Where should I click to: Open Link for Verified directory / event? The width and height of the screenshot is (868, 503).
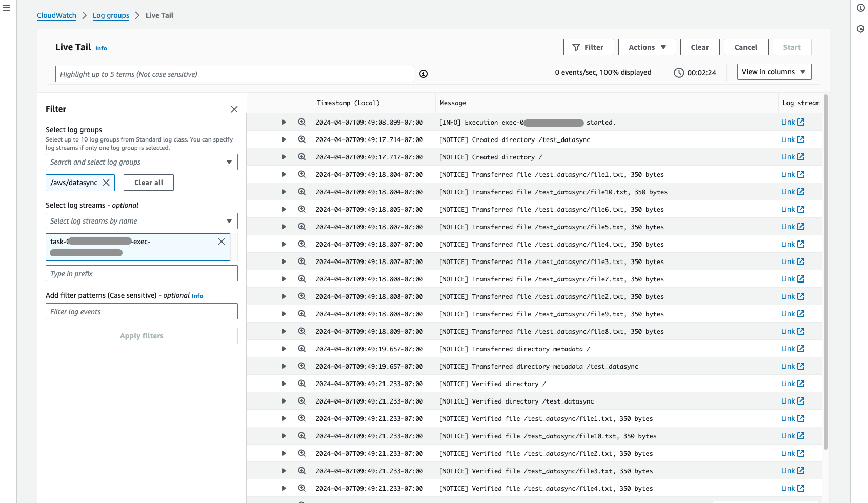click(x=793, y=384)
